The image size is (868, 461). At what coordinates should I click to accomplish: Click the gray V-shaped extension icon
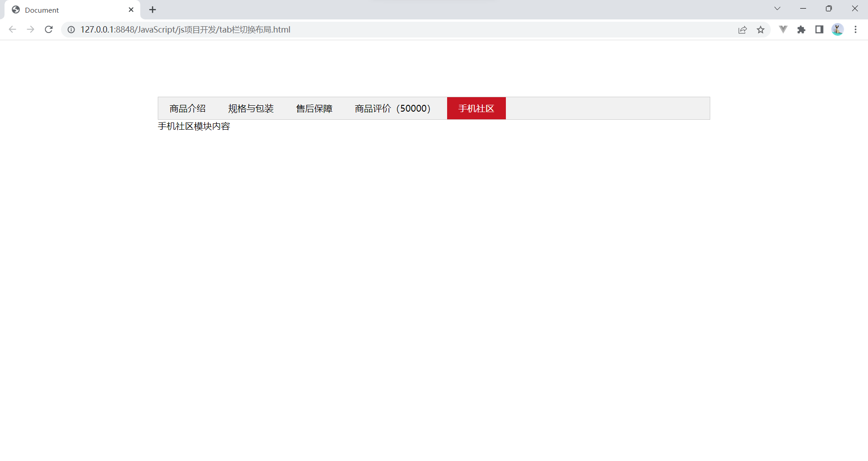click(x=783, y=29)
